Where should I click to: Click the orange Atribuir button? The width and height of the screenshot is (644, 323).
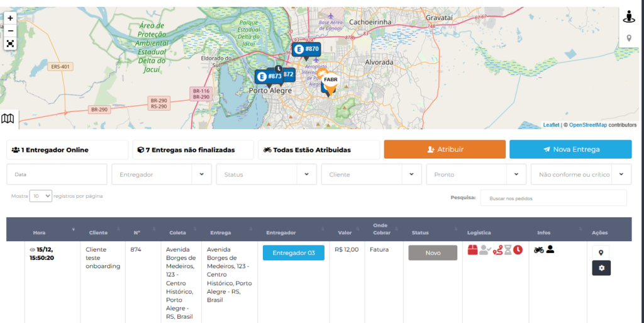445,149
